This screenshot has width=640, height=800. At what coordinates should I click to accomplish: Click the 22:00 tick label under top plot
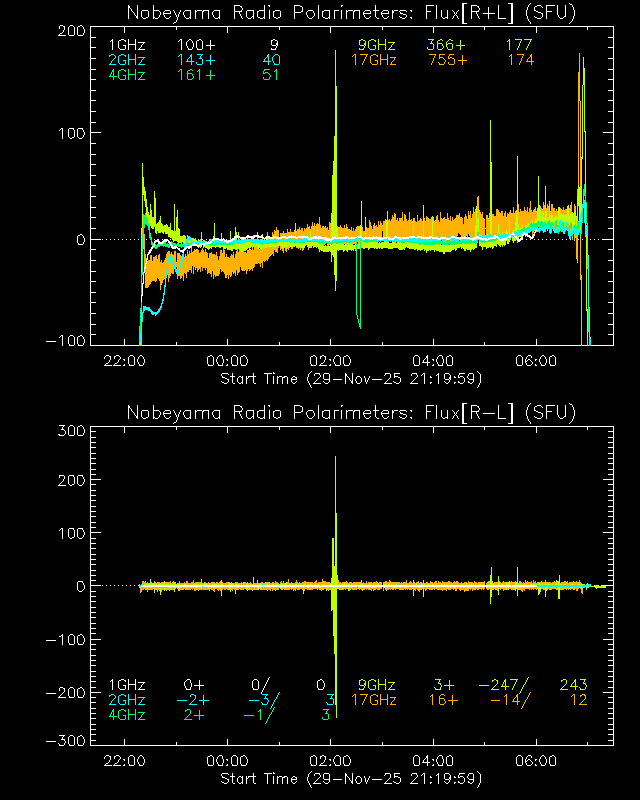(125, 361)
